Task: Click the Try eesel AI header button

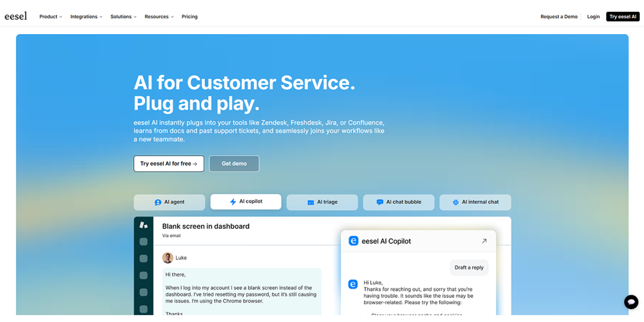Action: click(x=623, y=16)
